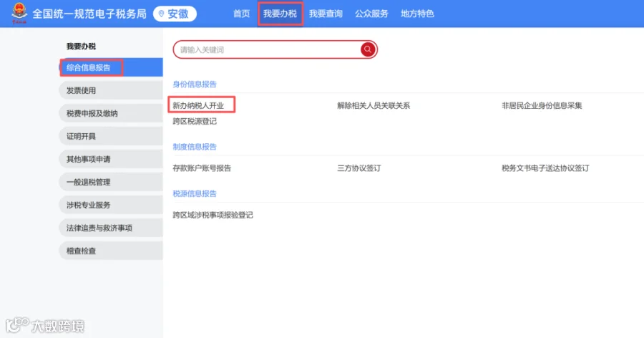The width and height of the screenshot is (644, 338).
Task: Open 一般退税管理 sidebar item
Action: click(111, 182)
